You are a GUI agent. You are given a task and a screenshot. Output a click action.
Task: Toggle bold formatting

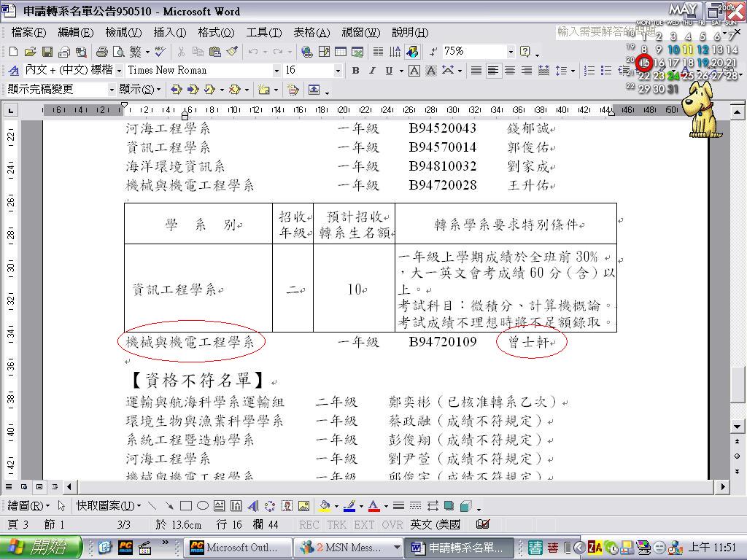tap(355, 71)
